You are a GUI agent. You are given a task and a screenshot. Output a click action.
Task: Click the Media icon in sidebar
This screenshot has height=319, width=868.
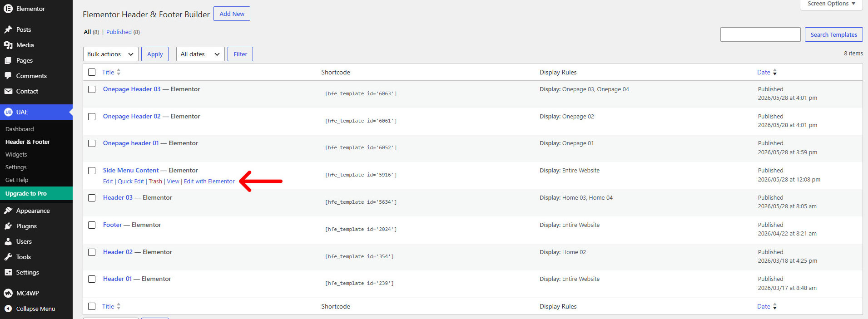[8, 45]
